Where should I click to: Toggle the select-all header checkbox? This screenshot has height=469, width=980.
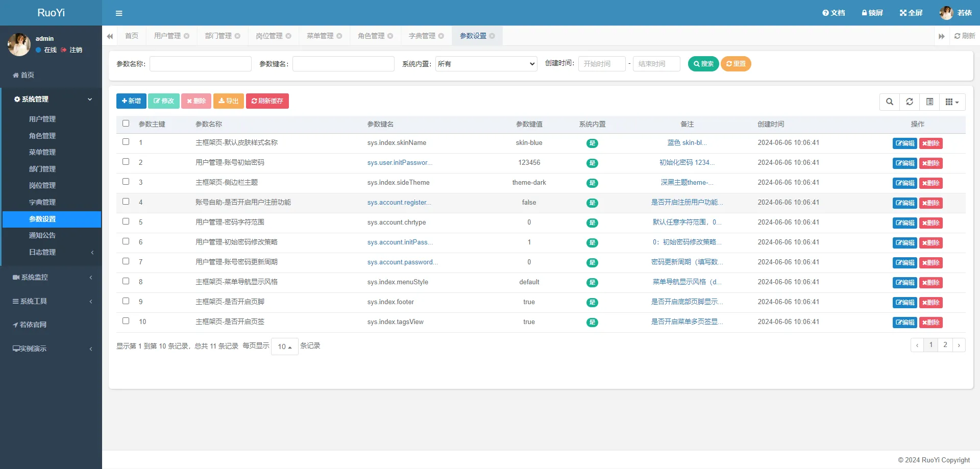click(x=126, y=124)
